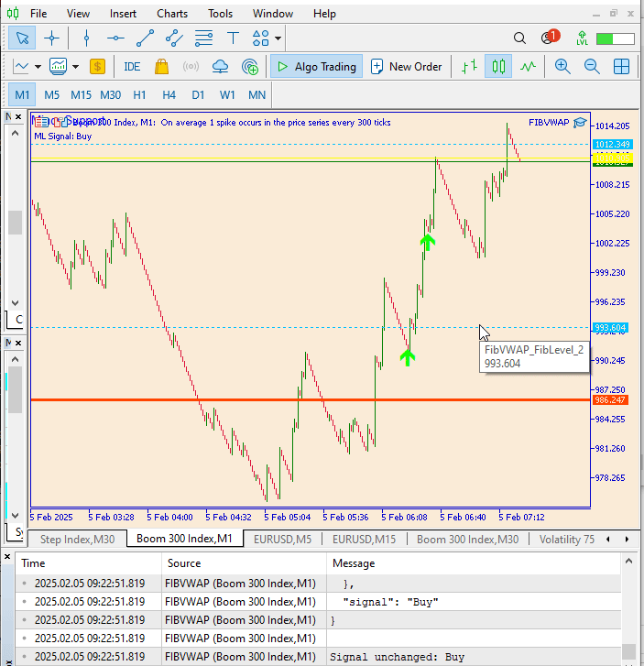Switch to Boom 300 Index,M30 tab
Screen dimensions: 644x666
coord(468,540)
